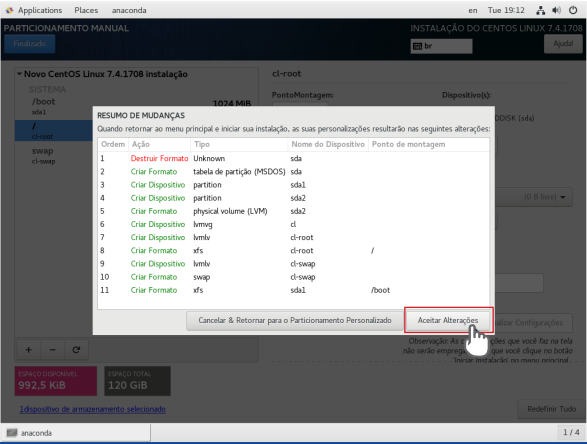Click the reload storage configuration icon
The image size is (587, 444).
click(76, 350)
